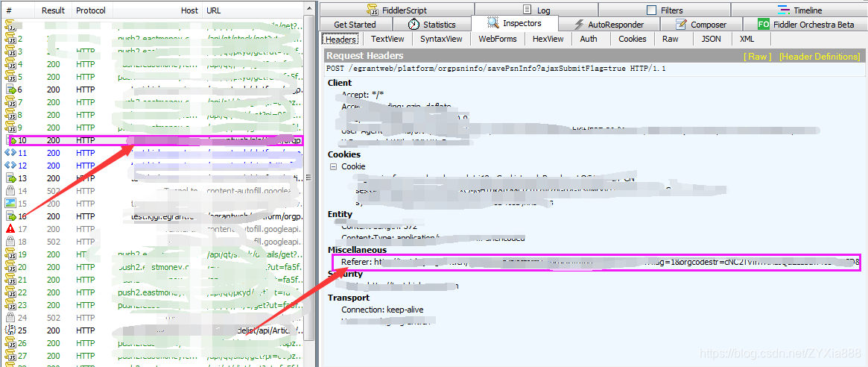Open the Fiddler Orchestra Beta tab
The image size is (868, 367).
click(806, 25)
